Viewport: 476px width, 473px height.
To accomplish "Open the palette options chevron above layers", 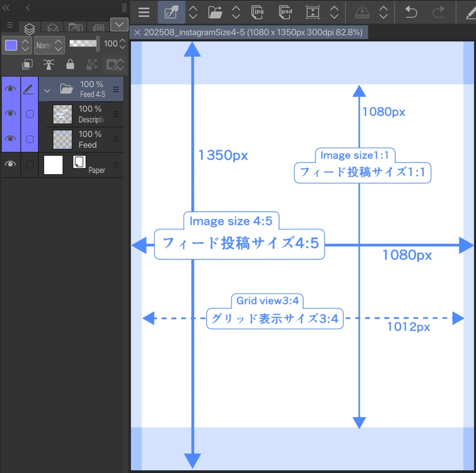I will pyautogui.click(x=119, y=25).
